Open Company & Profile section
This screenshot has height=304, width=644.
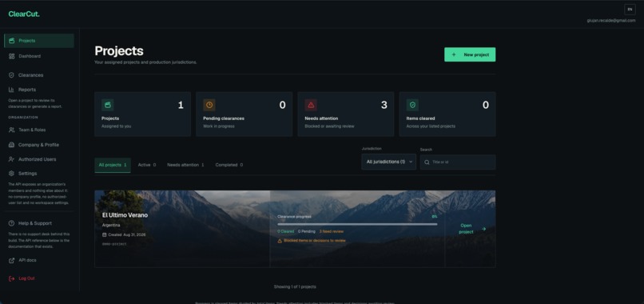39,145
